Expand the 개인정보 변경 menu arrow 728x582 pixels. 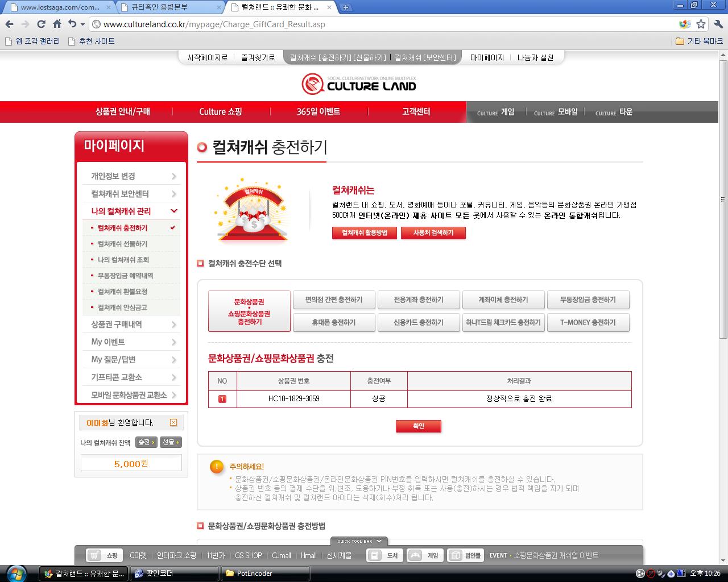point(174,176)
